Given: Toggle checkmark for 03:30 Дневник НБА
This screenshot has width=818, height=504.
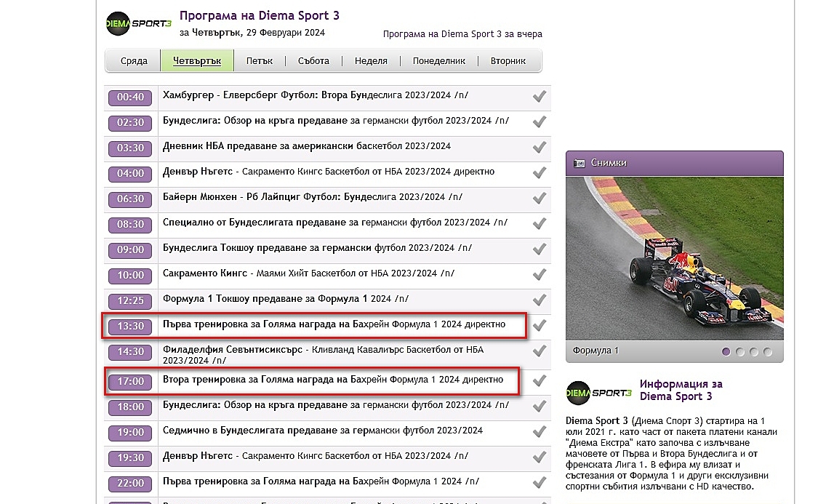Looking at the screenshot, I should (540, 147).
